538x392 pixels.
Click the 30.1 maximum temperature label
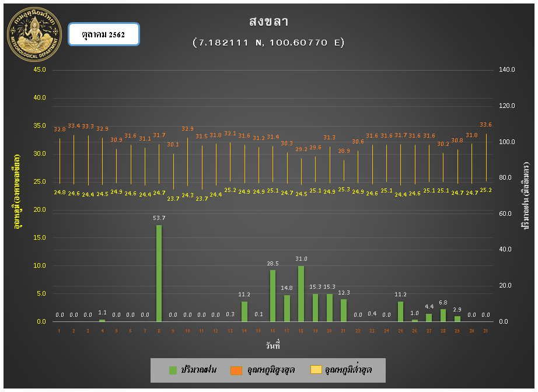[173, 145]
